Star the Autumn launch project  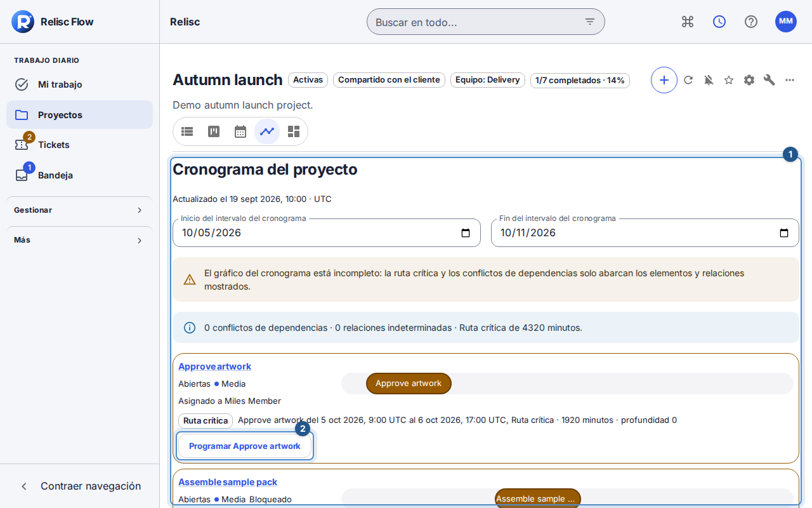pos(729,80)
